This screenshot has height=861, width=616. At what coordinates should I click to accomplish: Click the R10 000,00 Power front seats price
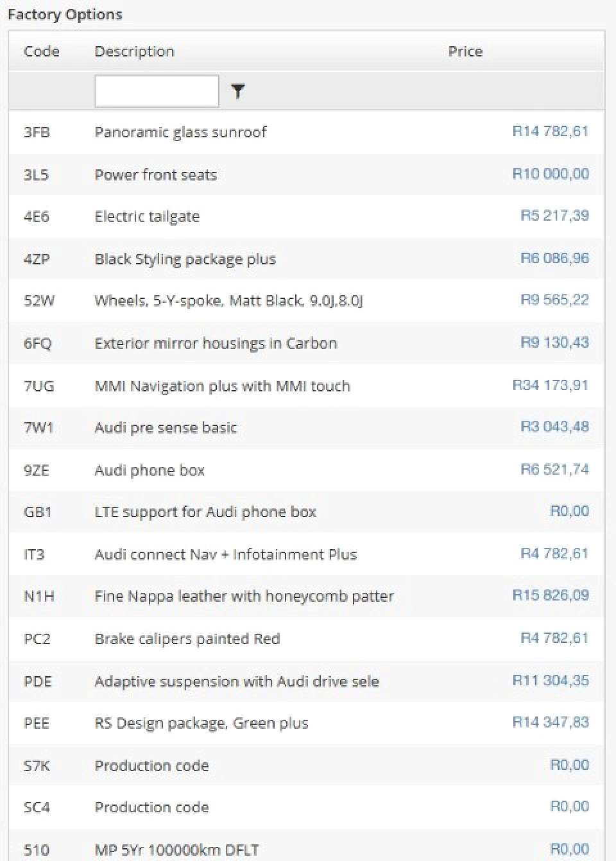pos(550,174)
